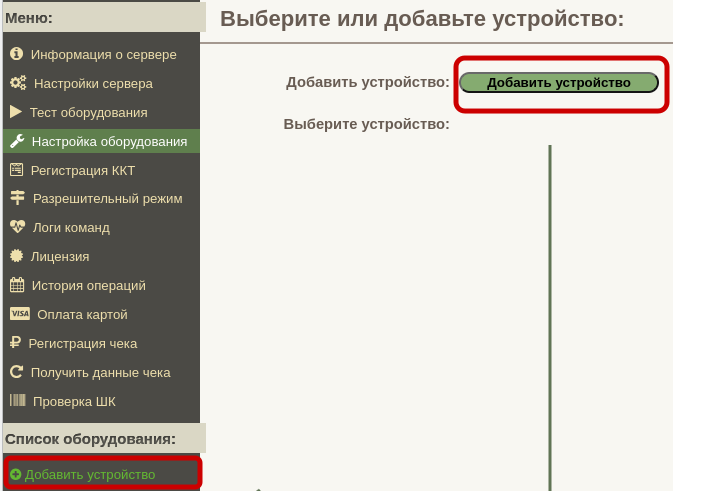Click the info icon beside Информация о сервере

(16, 54)
